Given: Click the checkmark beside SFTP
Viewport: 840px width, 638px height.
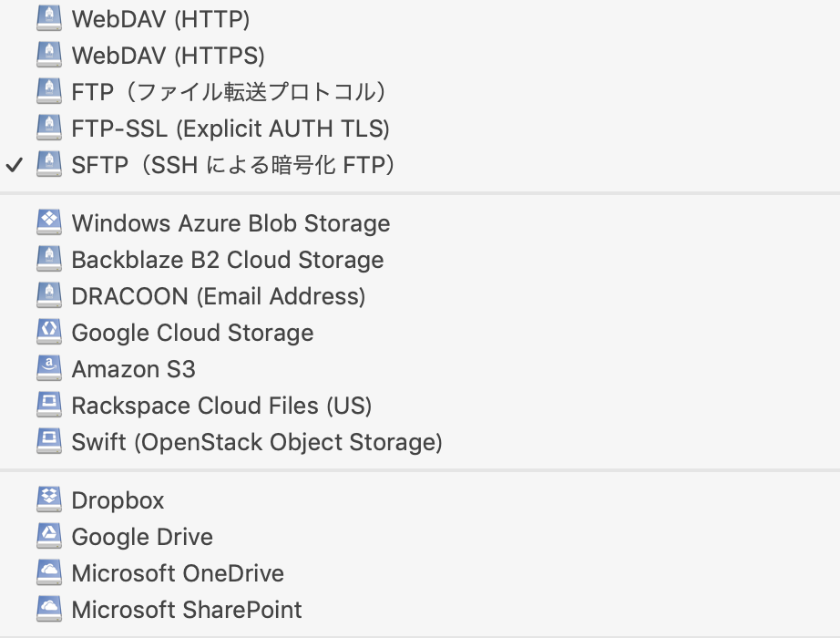Looking at the screenshot, I should [14, 166].
